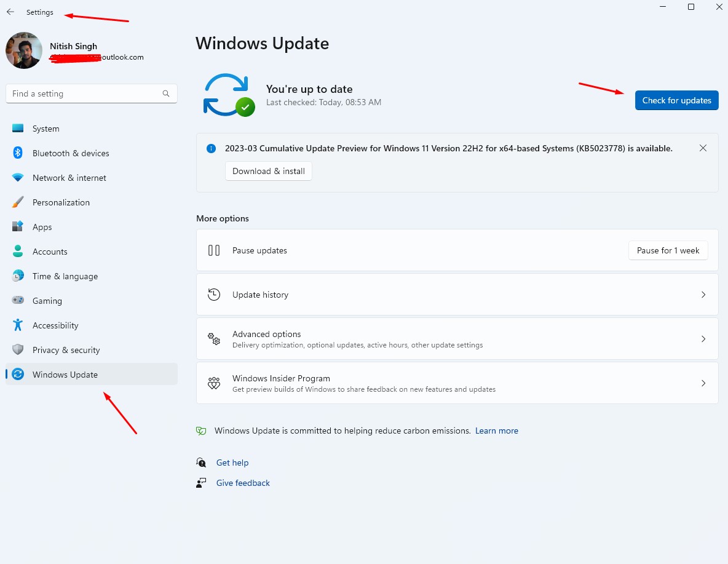Maximize the Settings window
Screen dimensions: 728x564
pyautogui.click(x=691, y=7)
